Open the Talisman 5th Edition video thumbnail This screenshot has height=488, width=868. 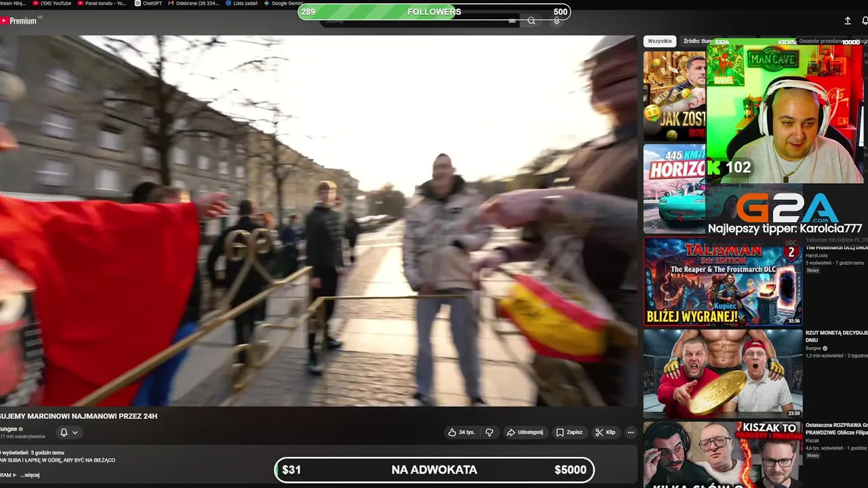point(723,282)
